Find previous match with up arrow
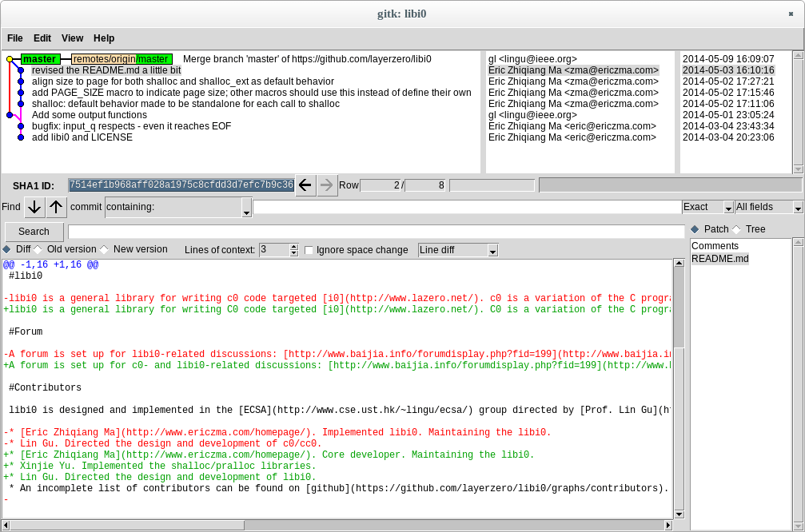Screen dimensions: 805x532 click(56, 207)
